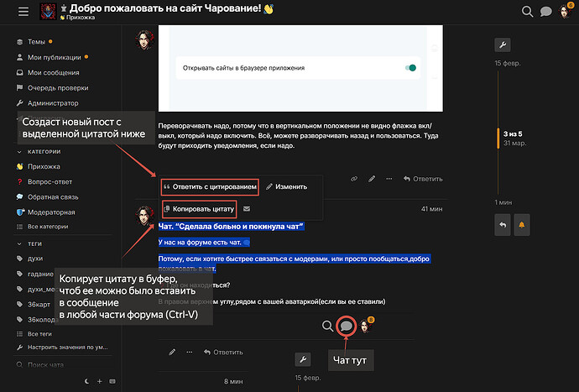This screenshot has width=579, height=392.
Task: Click the envelope icon beside Копировать цитату
Action: click(x=247, y=209)
